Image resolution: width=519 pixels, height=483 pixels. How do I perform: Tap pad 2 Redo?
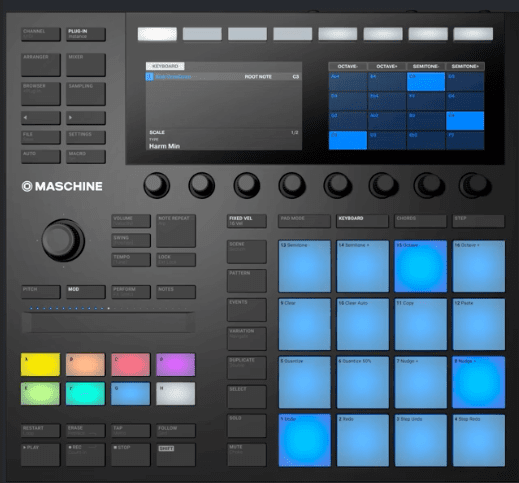point(363,440)
